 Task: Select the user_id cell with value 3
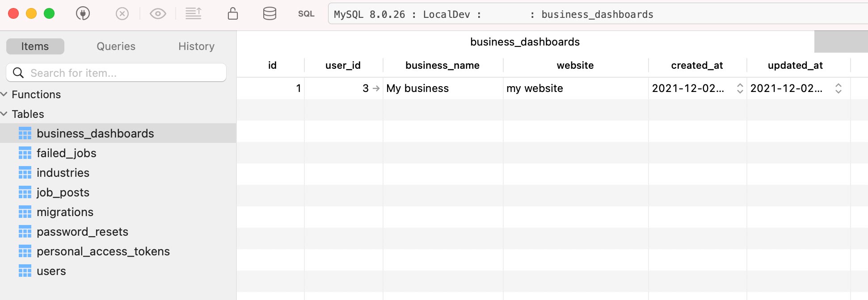[343, 88]
